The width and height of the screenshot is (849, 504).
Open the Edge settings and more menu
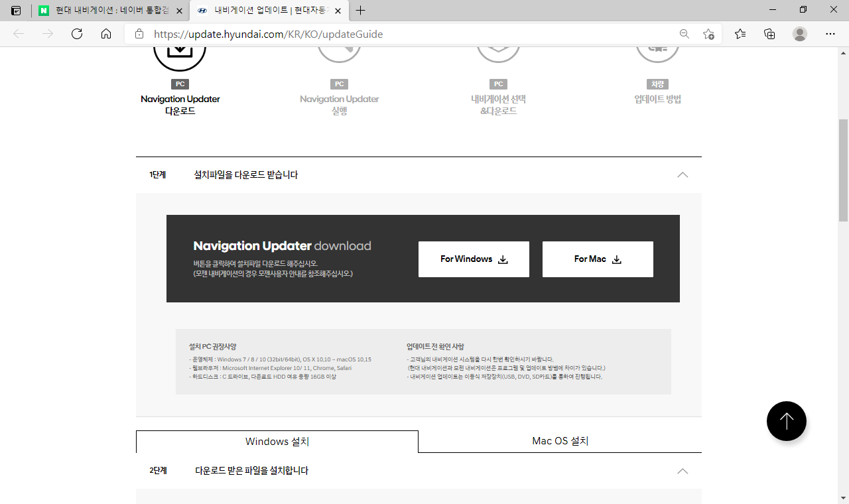[x=830, y=34]
